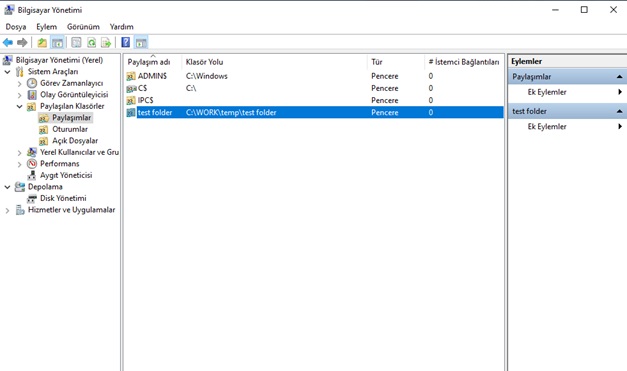Collapse the Paylaşımlar actions section
The height and width of the screenshot is (371, 627).
click(x=619, y=77)
